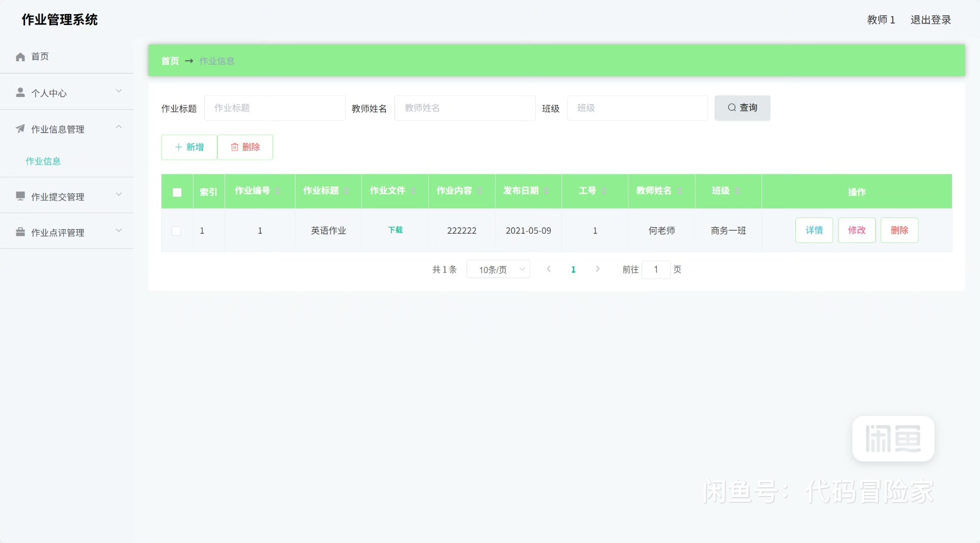Click the 教师姓名 search input field

(x=464, y=108)
